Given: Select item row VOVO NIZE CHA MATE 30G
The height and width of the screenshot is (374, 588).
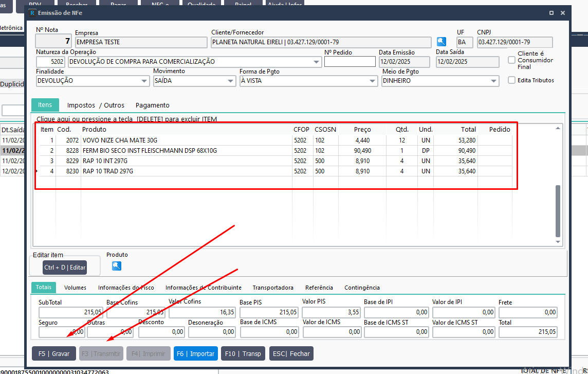Looking at the screenshot, I should coord(275,140).
